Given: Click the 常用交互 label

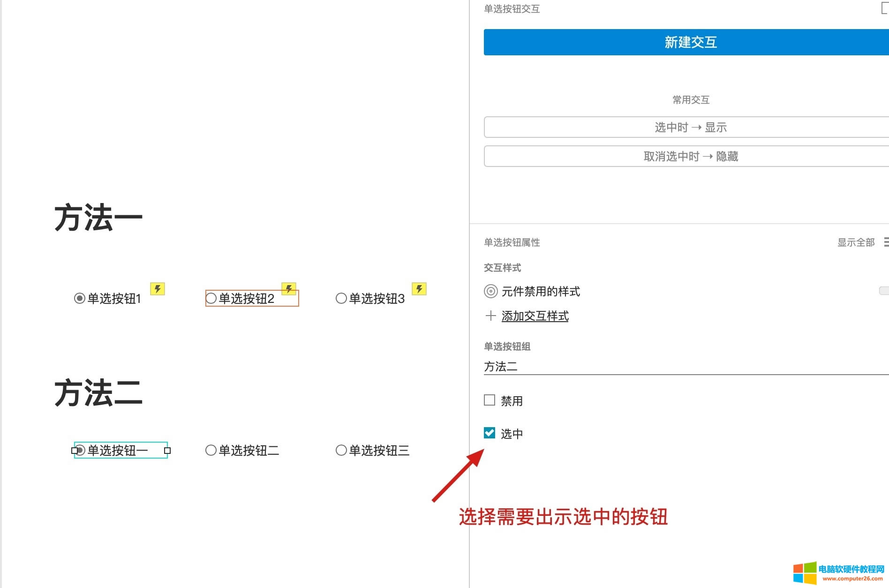Looking at the screenshot, I should click(x=691, y=100).
